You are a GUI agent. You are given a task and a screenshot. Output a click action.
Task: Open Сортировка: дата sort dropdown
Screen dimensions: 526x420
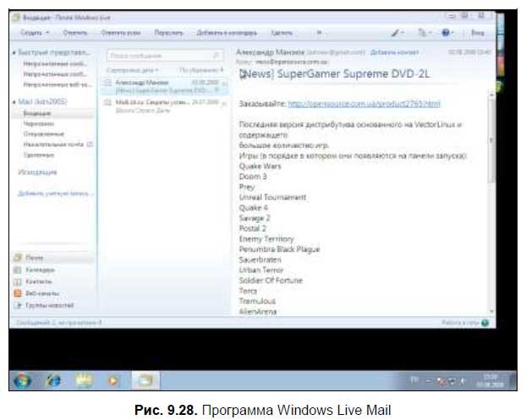[x=132, y=70]
